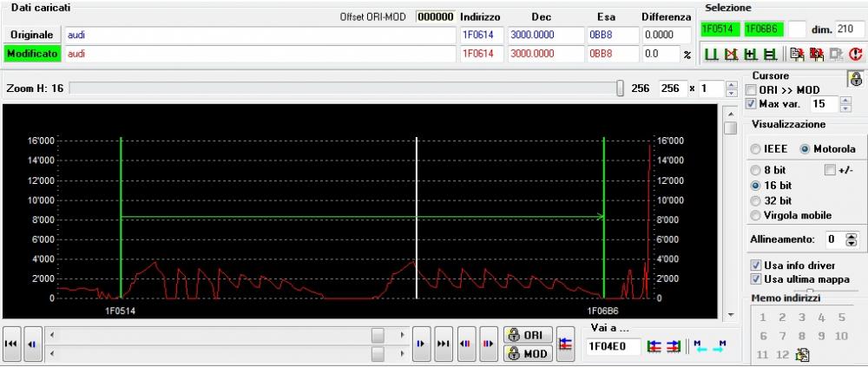
Task: Click the upper horizontal scrollbar thumb
Action: click(x=378, y=335)
